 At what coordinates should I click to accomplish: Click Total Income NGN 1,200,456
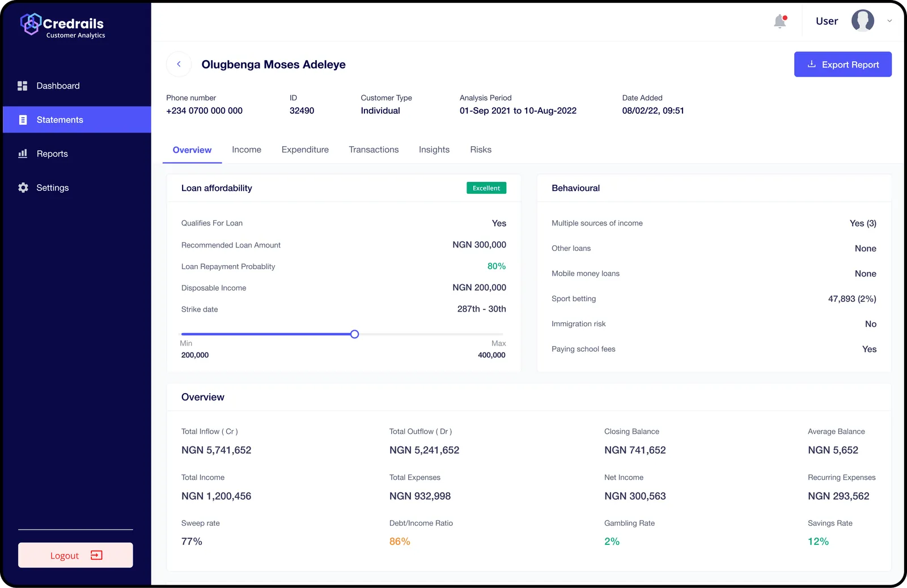coord(216,496)
